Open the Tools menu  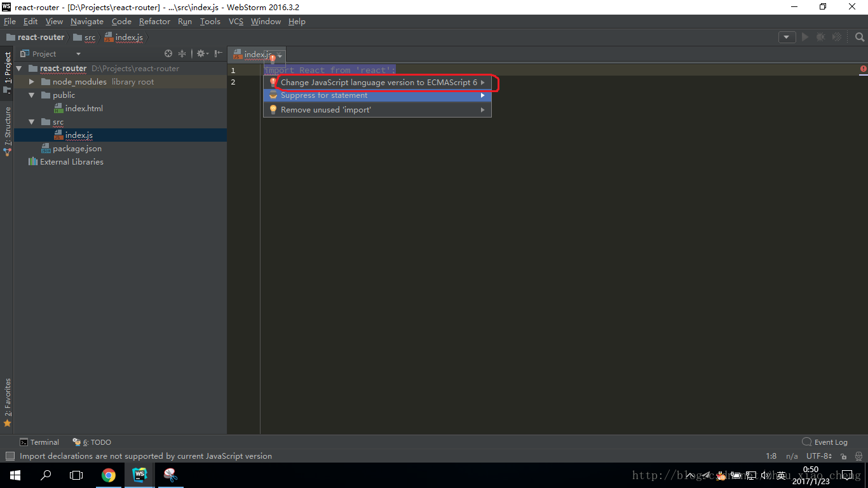click(210, 22)
